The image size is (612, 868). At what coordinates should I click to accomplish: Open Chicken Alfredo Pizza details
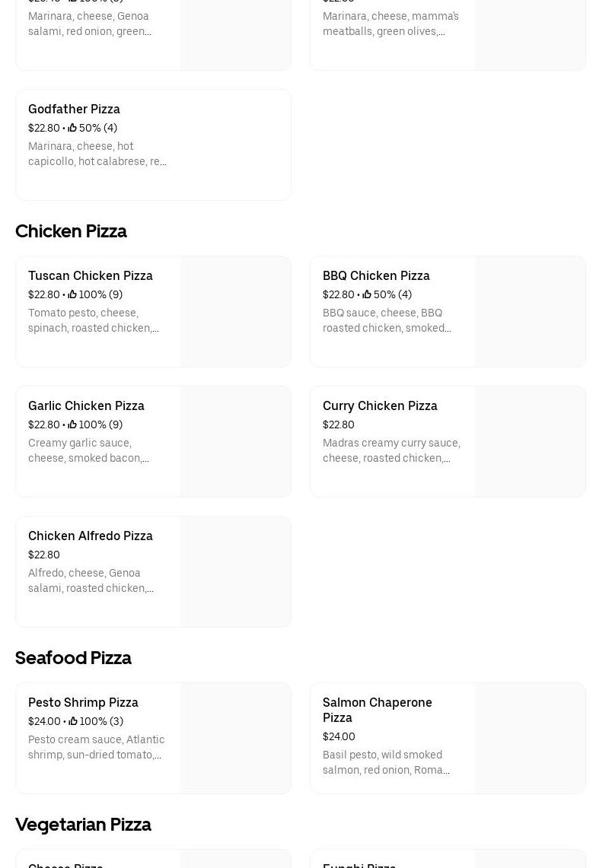click(x=90, y=536)
